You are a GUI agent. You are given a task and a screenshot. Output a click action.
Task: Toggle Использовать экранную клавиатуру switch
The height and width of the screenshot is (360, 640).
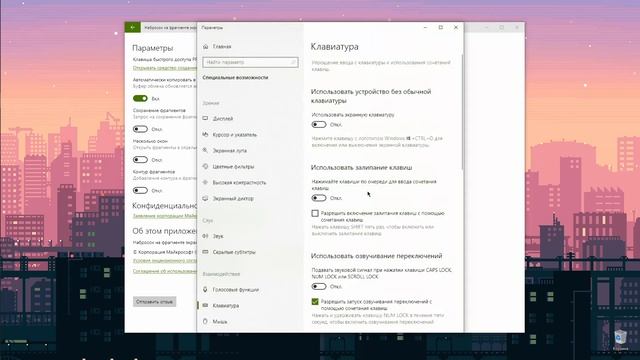click(x=319, y=124)
